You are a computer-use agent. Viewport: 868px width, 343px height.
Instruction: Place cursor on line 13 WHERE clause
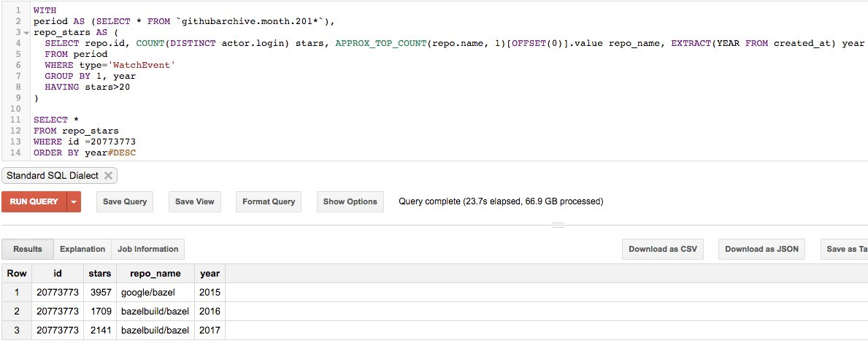[x=85, y=142]
